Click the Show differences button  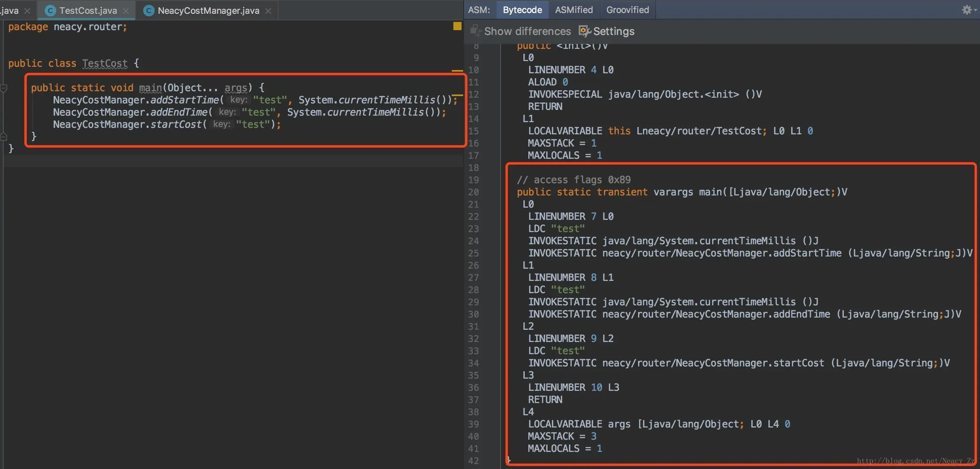click(521, 31)
